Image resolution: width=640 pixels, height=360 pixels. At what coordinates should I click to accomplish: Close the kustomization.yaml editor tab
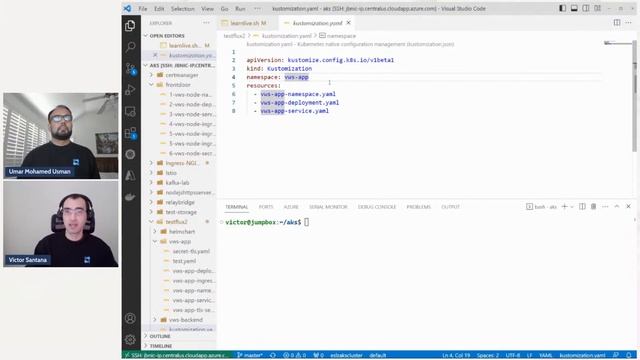point(348,23)
